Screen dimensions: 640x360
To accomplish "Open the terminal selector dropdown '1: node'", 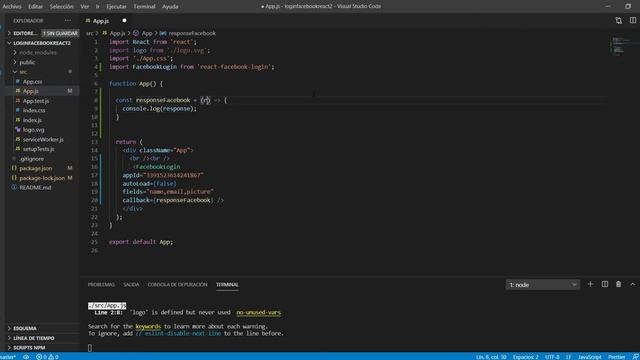I will pos(542,285).
